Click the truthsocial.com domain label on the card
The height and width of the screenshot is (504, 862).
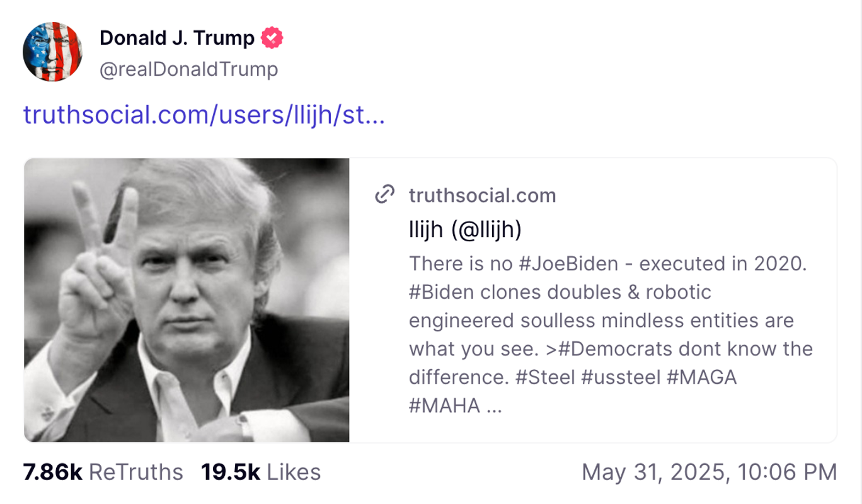[483, 195]
